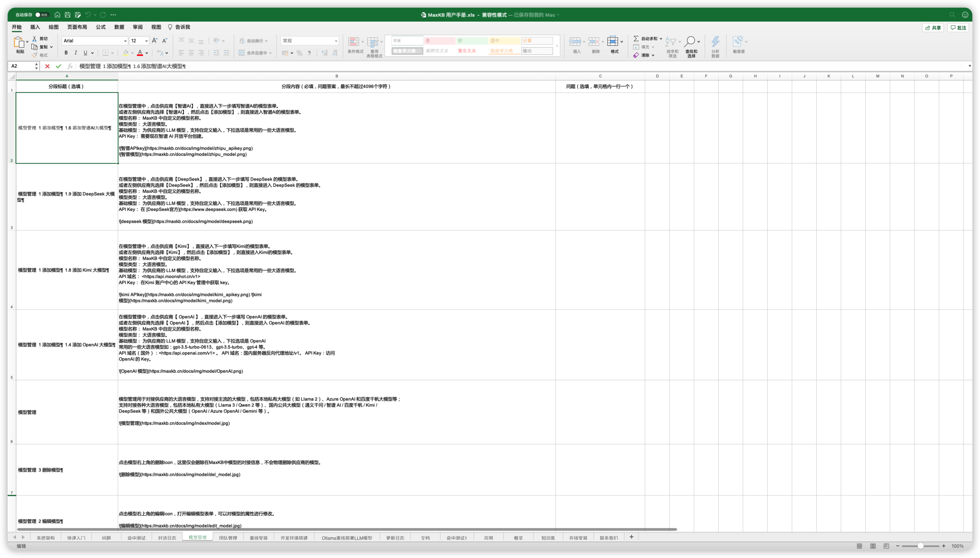The height and width of the screenshot is (558, 980).
Task: Click the red cancel entry X icon
Action: click(x=47, y=66)
